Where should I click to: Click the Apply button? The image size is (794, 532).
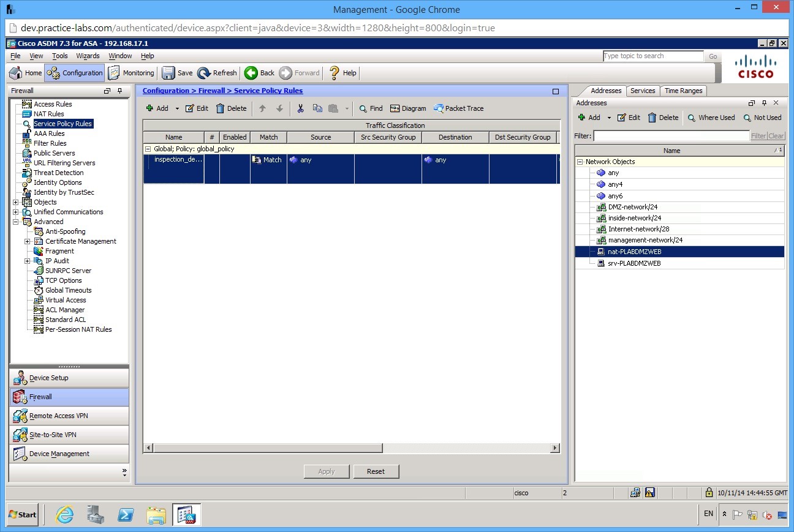click(327, 471)
